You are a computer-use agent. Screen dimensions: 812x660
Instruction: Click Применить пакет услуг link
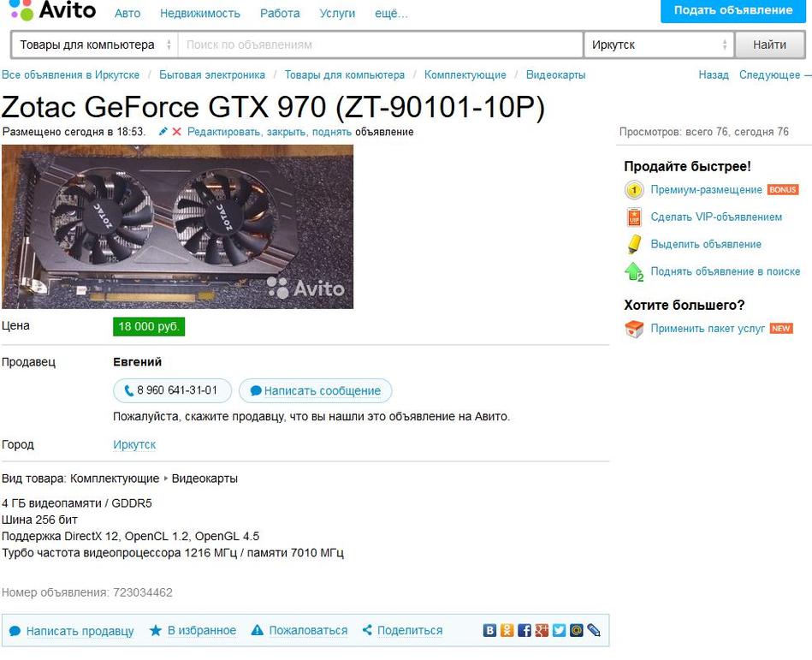point(708,329)
